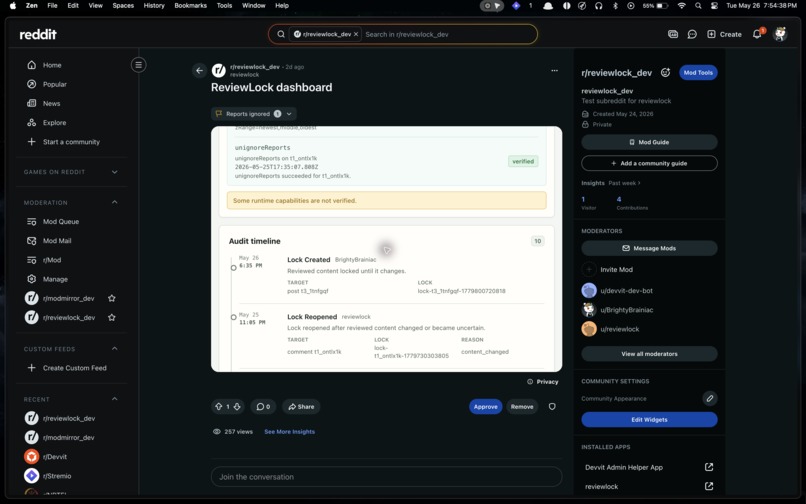Open reviewlock app external link icon
Viewport: 806px width, 504px height.
point(709,486)
